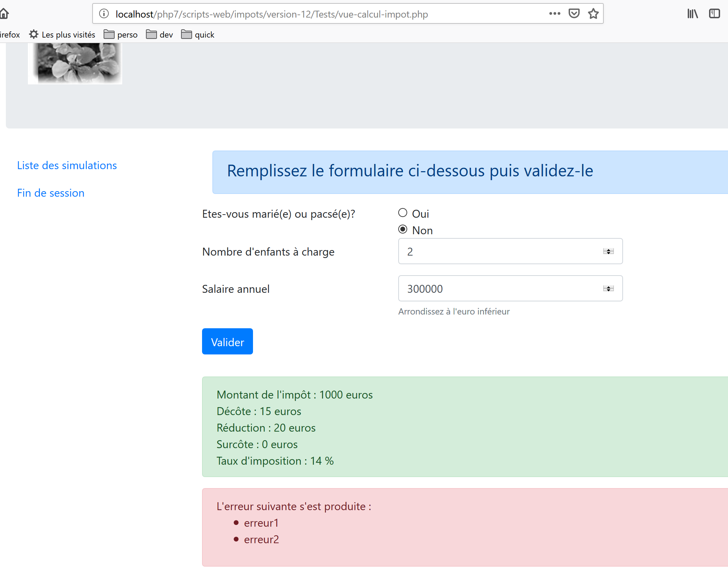Open 'Les plus visités' bookmark menu
The image size is (728, 568).
coord(62,35)
